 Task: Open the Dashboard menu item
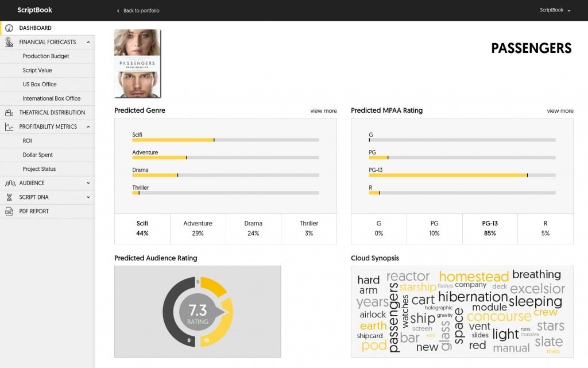tap(48, 28)
